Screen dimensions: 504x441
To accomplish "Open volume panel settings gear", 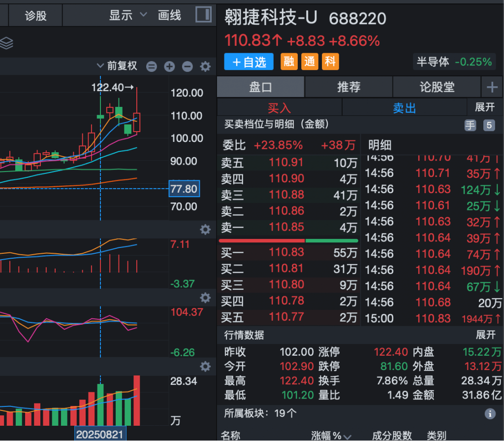I will [205, 366].
